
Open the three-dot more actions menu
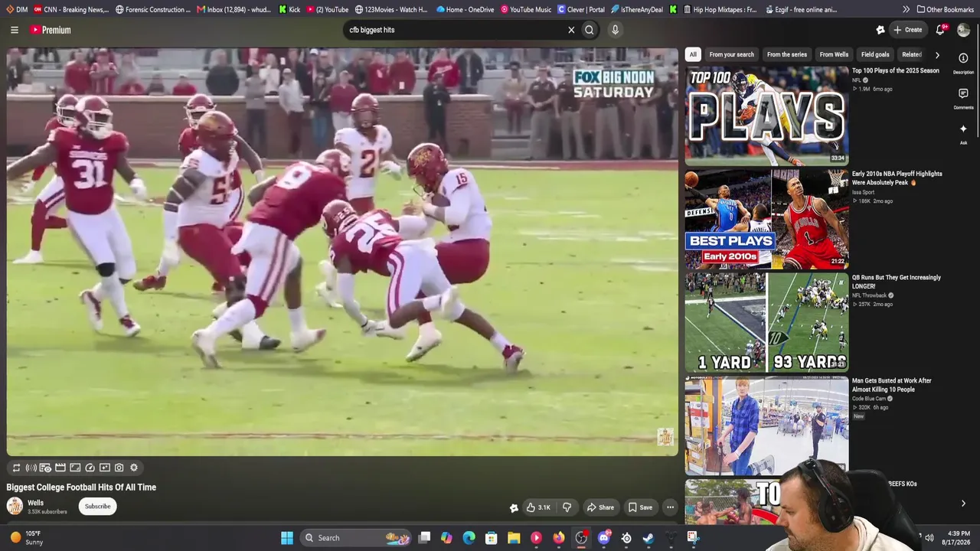pos(670,507)
